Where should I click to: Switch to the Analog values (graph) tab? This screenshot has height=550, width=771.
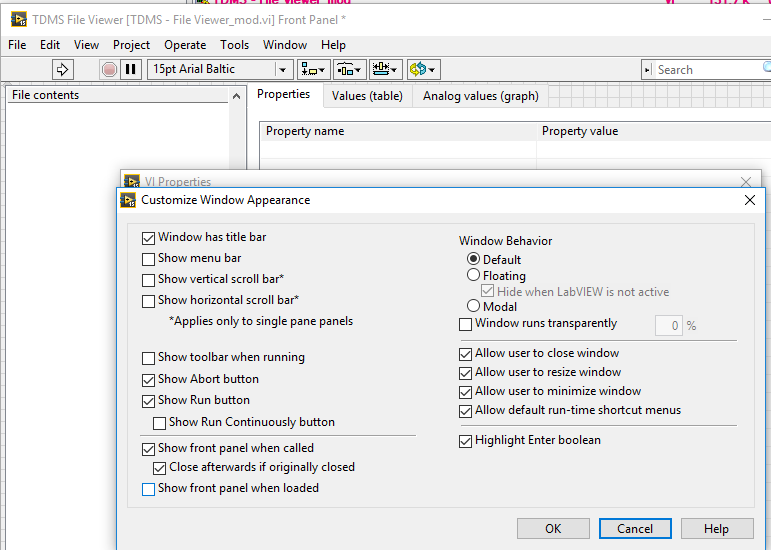click(480, 96)
